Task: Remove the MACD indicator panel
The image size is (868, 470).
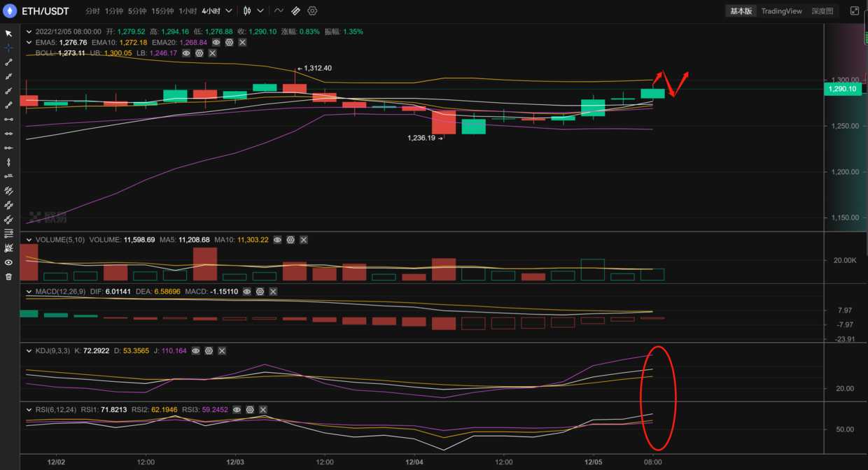Action: (273, 292)
